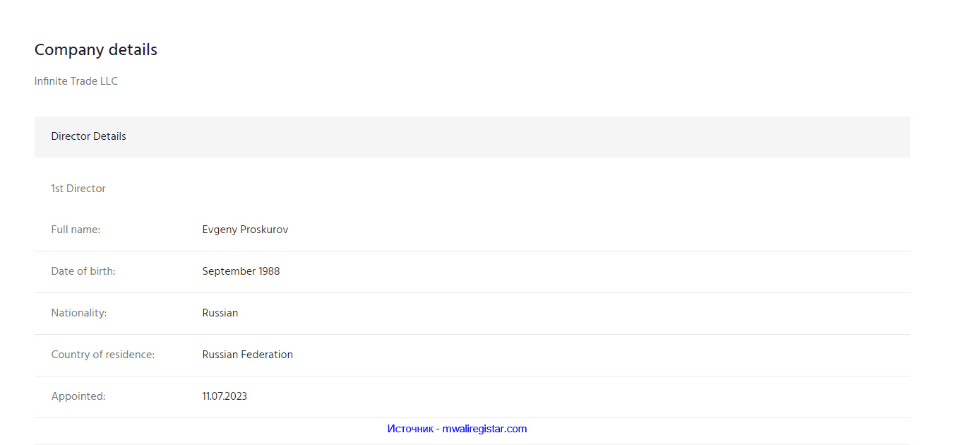Click the '1st Director' label
The image size is (980, 445).
(78, 189)
